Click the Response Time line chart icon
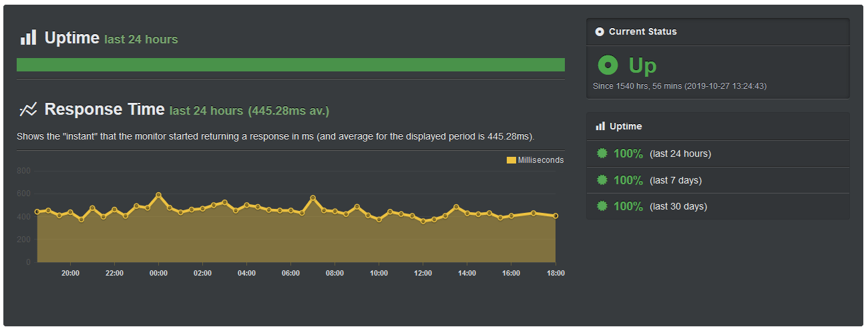Screen dimensions: 868x331 [x=28, y=109]
